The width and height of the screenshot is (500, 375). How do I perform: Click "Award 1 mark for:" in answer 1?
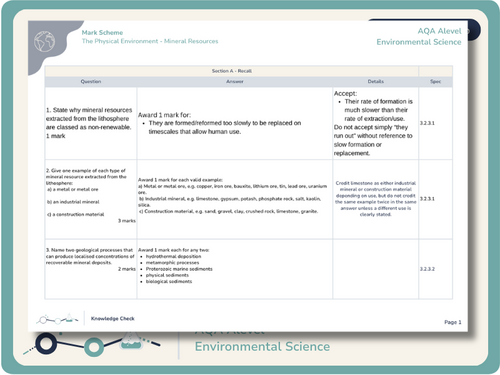click(x=164, y=115)
